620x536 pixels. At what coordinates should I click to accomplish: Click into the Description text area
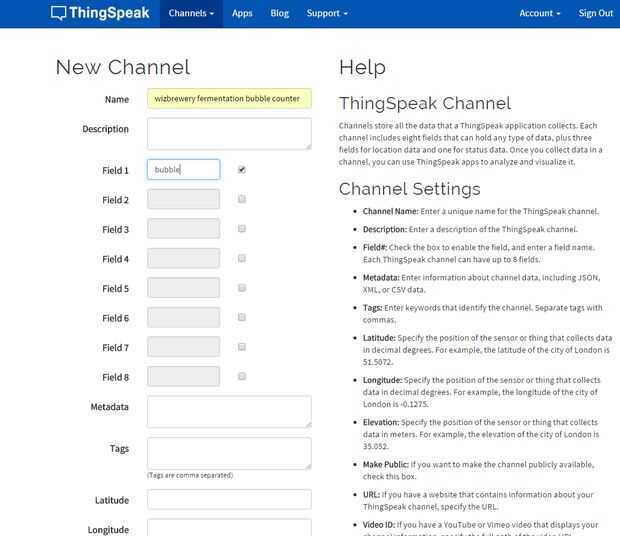click(229, 134)
